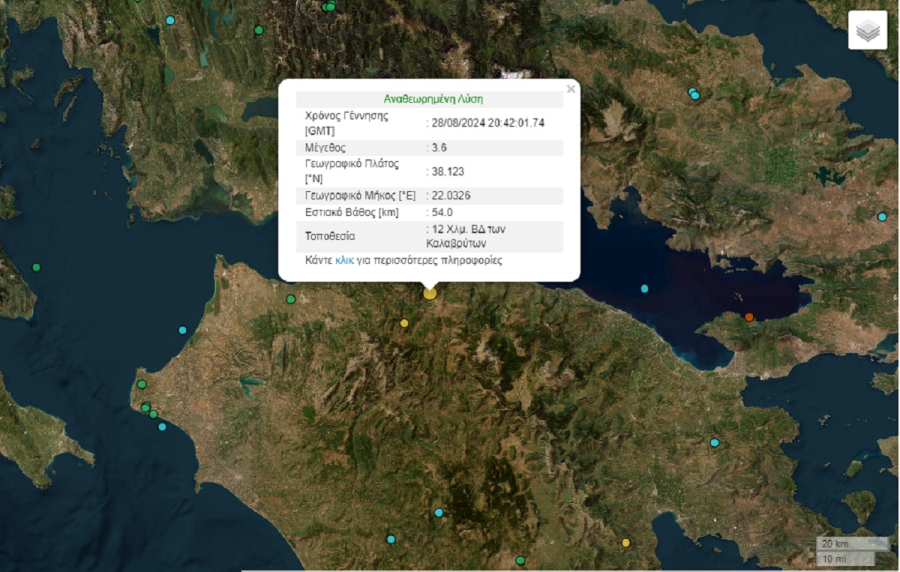Click the cyan marker at far right edge
Screen dimensions: 900x572
point(882,217)
